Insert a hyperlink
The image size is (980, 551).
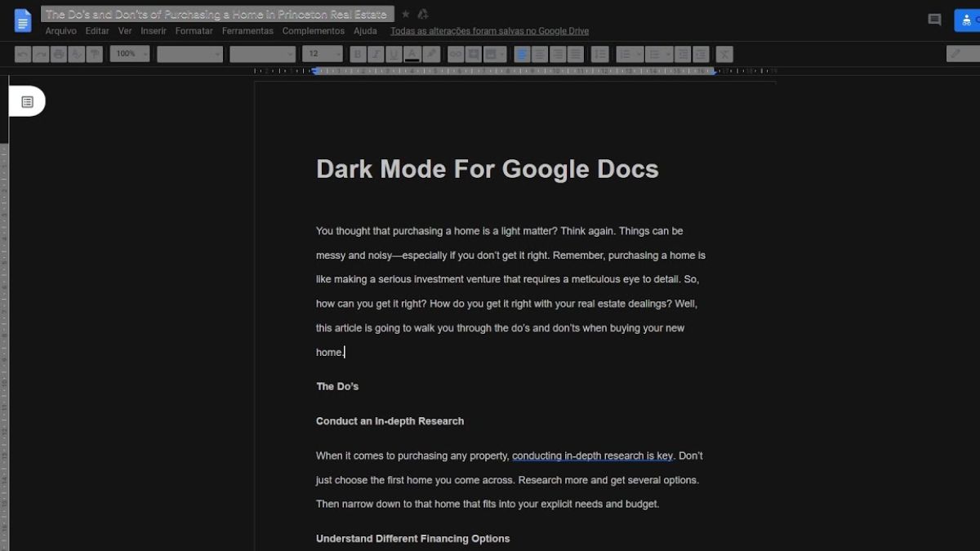pyautogui.click(x=455, y=54)
